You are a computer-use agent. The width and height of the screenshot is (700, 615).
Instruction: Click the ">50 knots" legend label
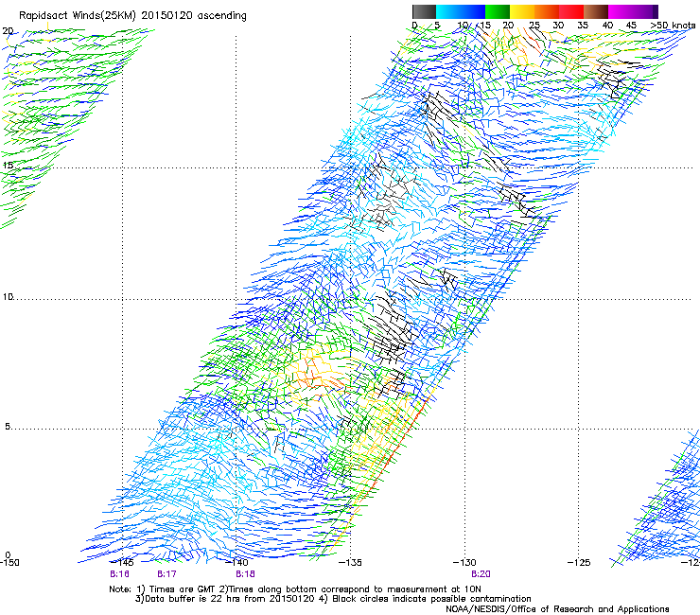point(673,26)
